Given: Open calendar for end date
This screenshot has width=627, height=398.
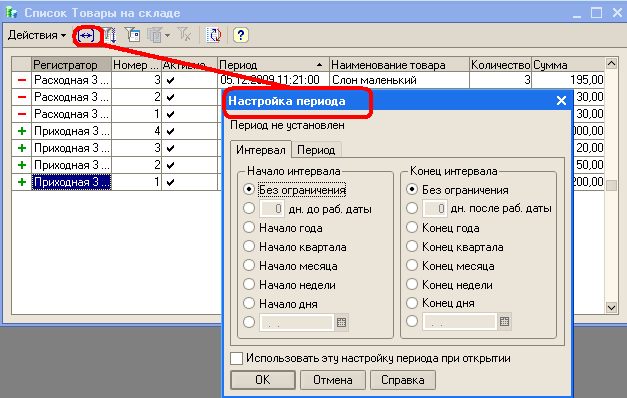Looking at the screenshot, I should 505,322.
